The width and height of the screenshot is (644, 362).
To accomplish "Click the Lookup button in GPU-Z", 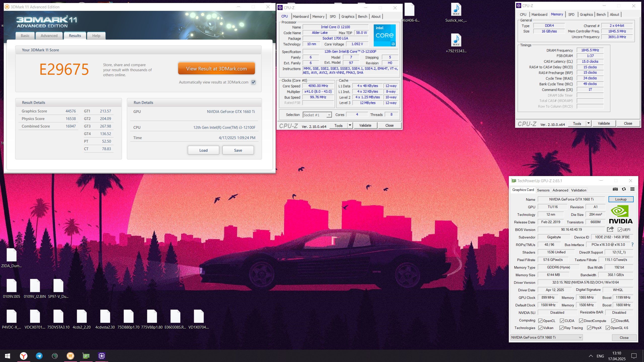I will [621, 199].
